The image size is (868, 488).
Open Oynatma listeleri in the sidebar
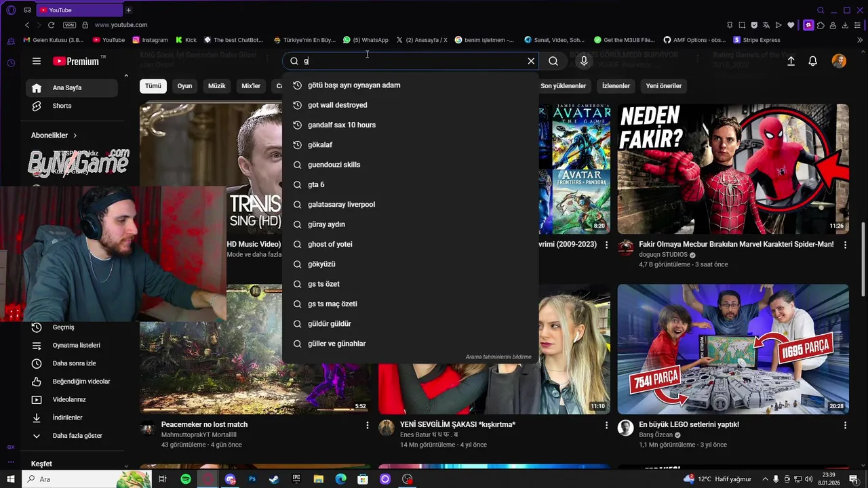click(72, 346)
